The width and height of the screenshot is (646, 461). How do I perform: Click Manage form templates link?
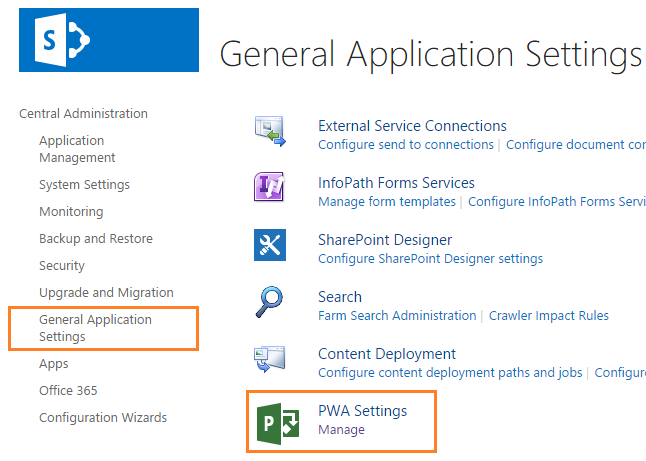tap(387, 202)
